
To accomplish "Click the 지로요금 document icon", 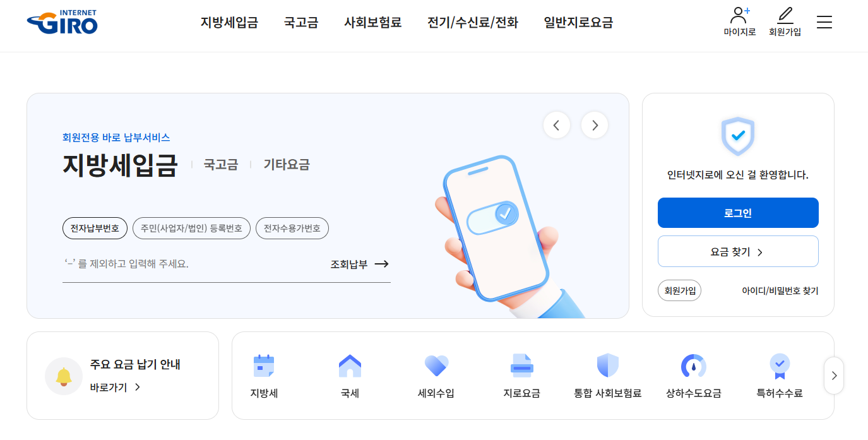I will 521,376.
